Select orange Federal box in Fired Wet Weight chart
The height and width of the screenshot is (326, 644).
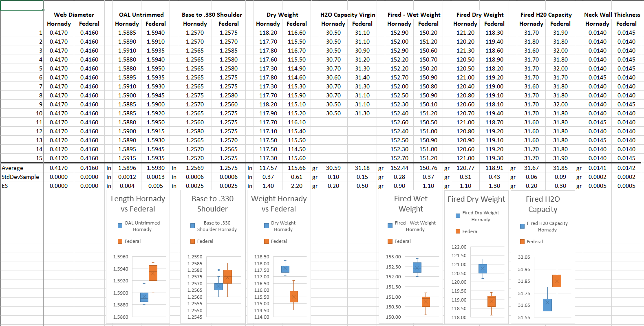[426, 302]
